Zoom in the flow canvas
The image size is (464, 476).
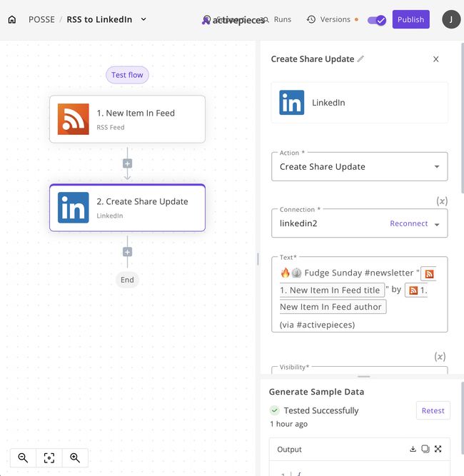click(x=75, y=457)
